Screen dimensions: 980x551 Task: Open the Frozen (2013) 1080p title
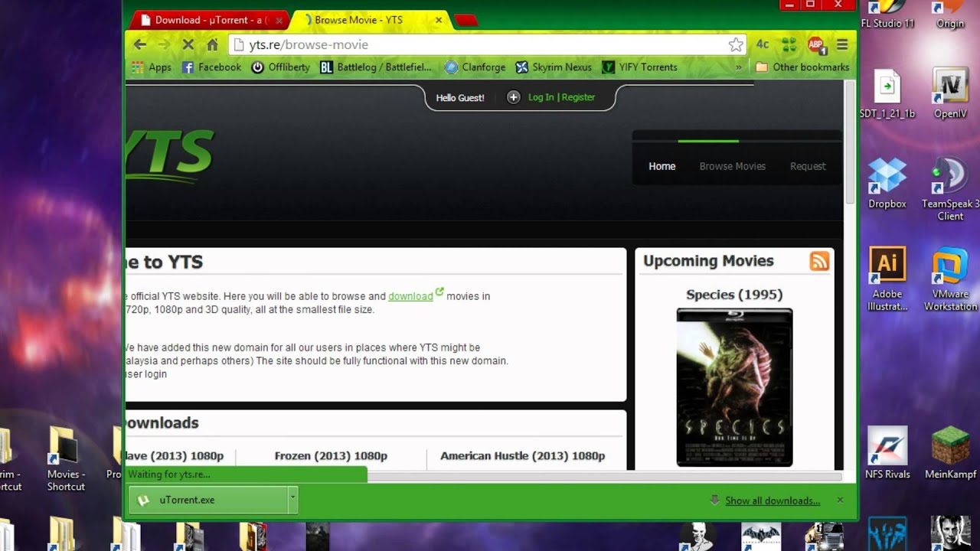point(331,455)
